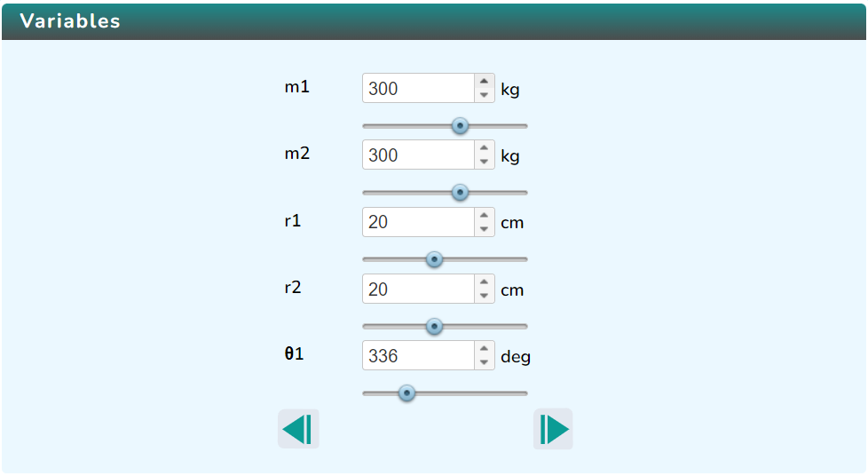
Task: Decrease m1 using the down arrow
Action: click(484, 95)
